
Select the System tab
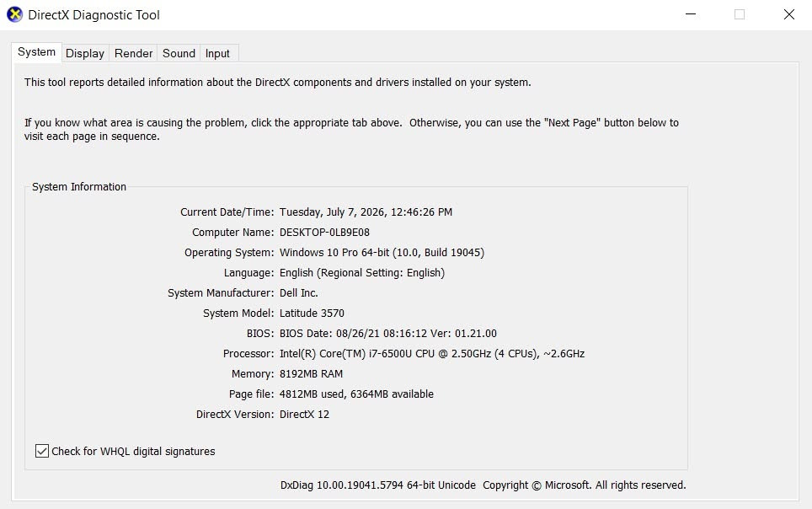tap(36, 52)
